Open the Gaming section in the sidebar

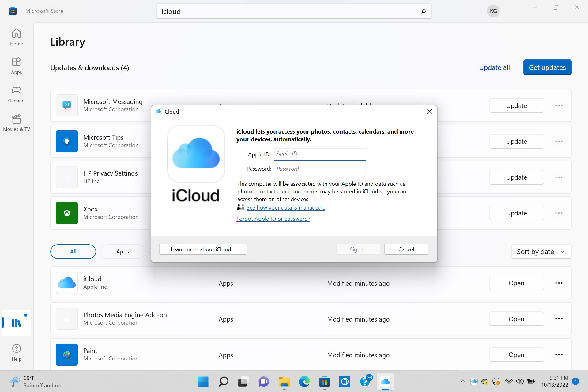[16, 94]
